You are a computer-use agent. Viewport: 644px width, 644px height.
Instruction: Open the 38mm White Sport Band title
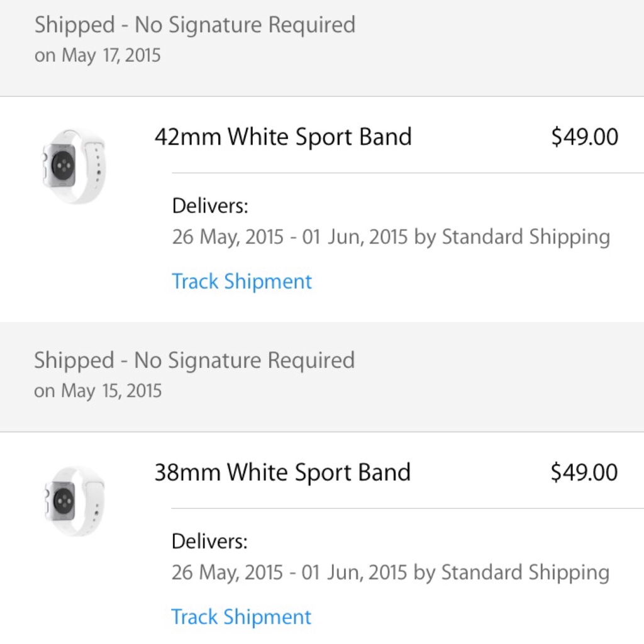[x=282, y=472]
